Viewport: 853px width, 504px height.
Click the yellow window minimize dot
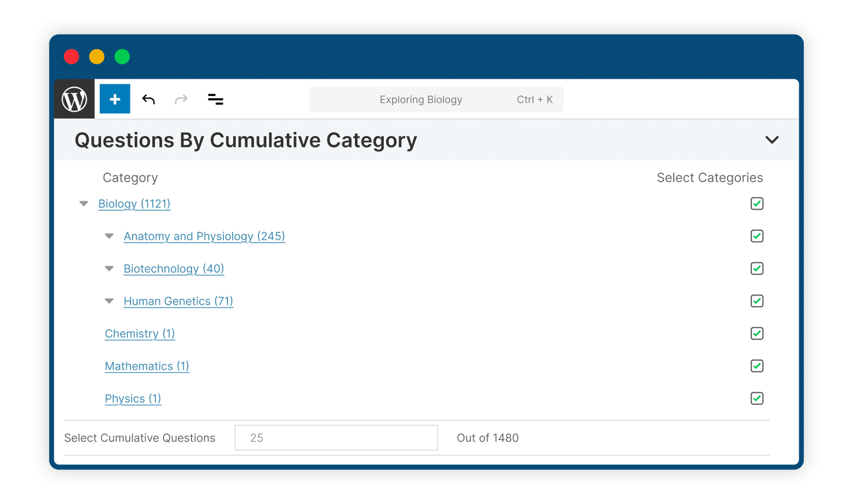click(x=96, y=56)
